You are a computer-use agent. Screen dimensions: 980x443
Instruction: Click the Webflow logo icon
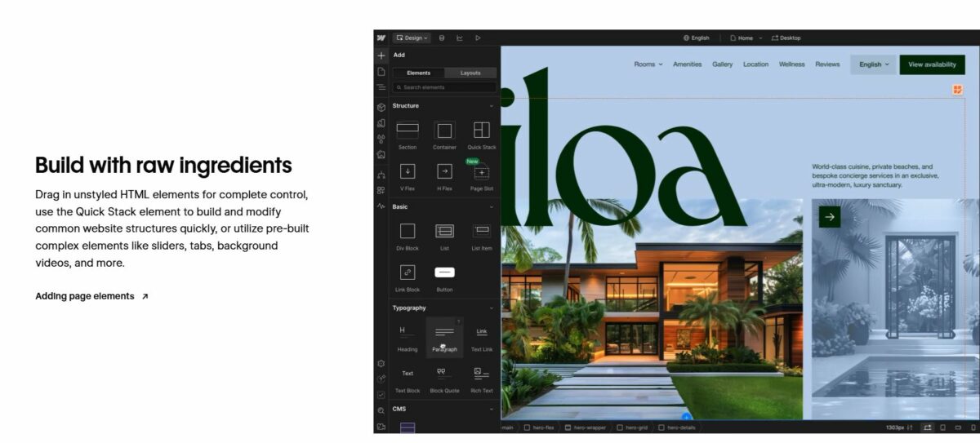point(381,38)
